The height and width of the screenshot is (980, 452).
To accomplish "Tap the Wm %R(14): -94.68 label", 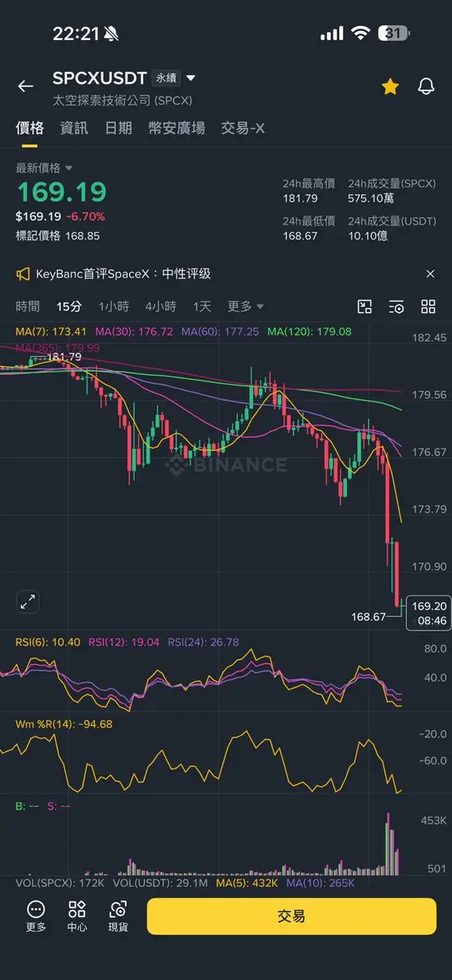I will [x=65, y=724].
